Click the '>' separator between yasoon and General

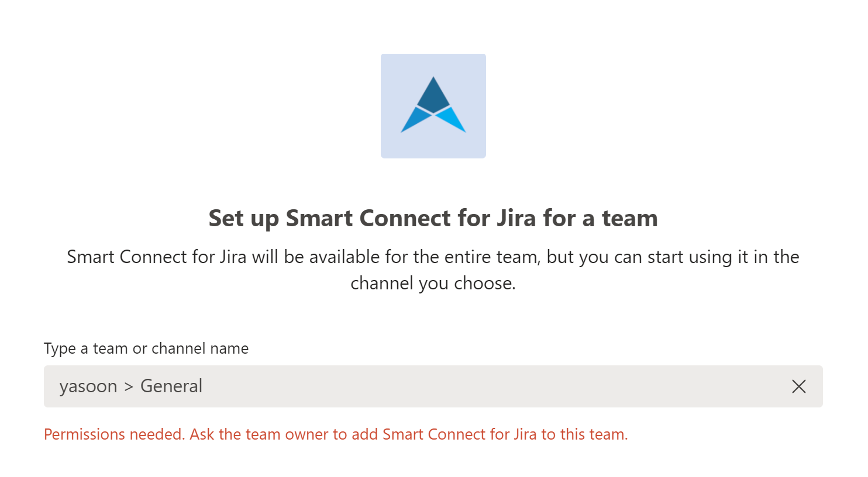click(129, 386)
